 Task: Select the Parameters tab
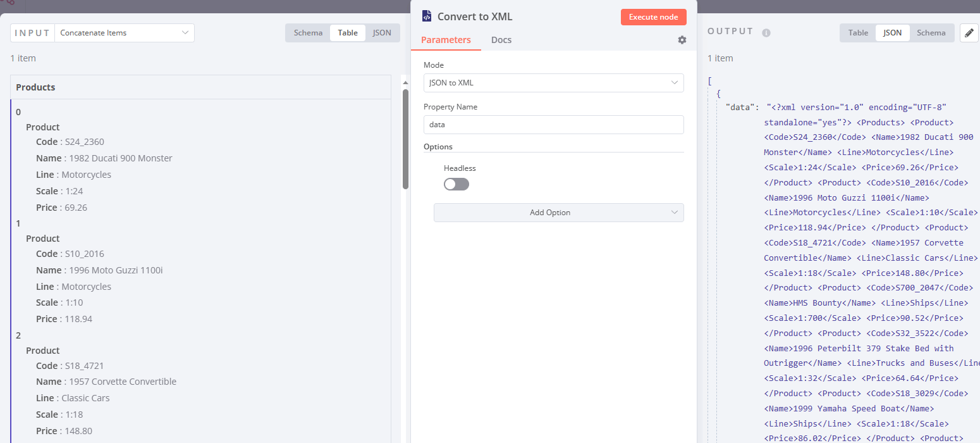point(446,39)
